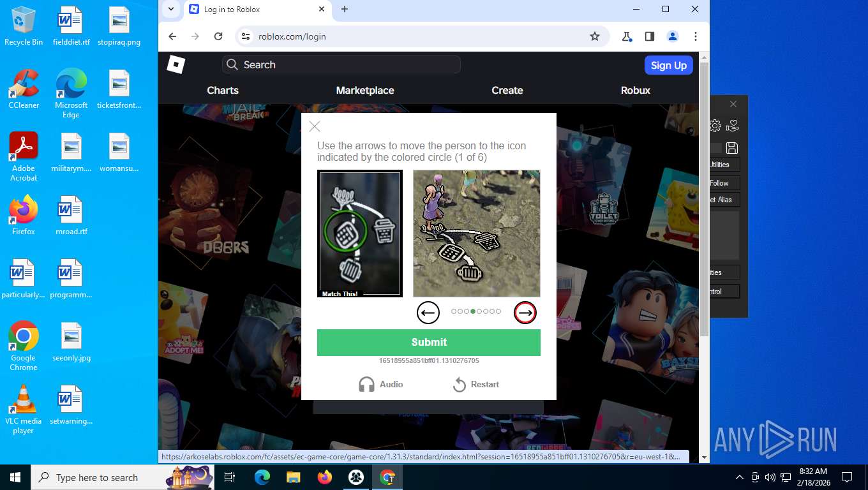Switch to Audio challenge

(381, 384)
